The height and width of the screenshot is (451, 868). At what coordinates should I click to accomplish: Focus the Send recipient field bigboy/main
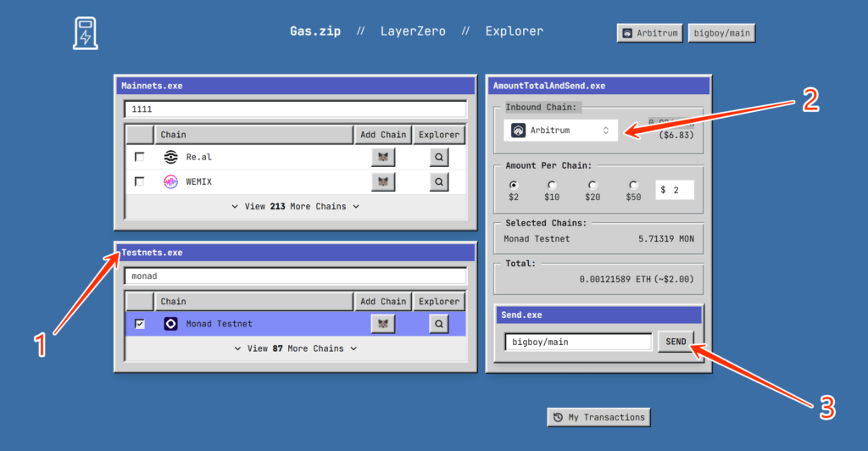point(578,342)
